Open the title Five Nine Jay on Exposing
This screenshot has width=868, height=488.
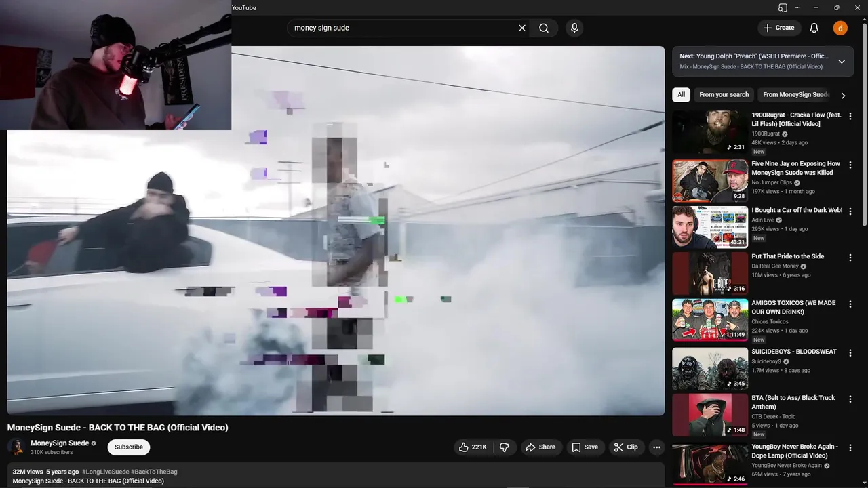(x=795, y=168)
